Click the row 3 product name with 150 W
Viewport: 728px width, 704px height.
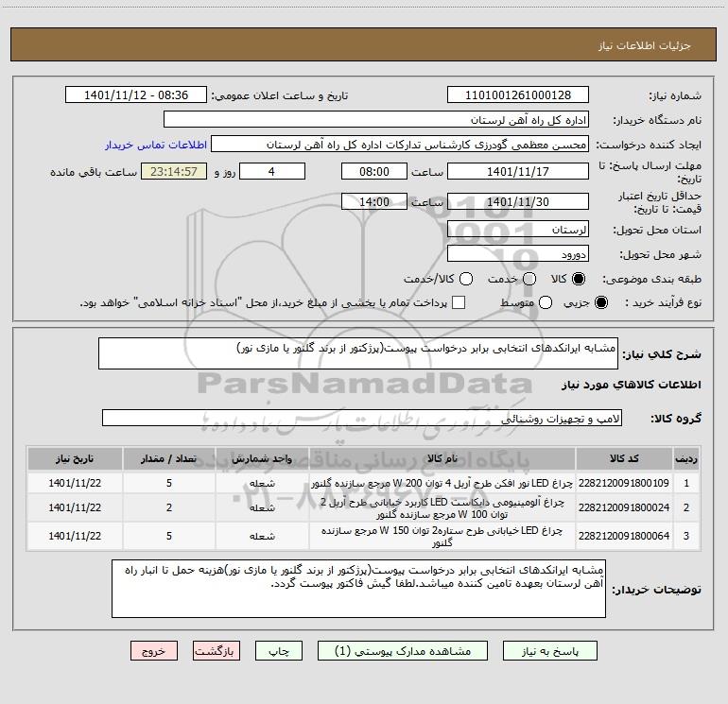[x=442, y=537]
